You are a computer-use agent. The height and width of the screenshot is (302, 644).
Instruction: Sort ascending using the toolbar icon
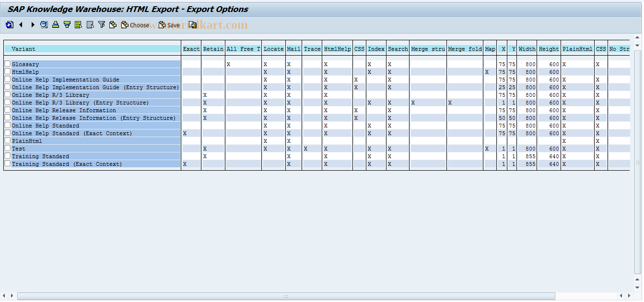point(56,25)
